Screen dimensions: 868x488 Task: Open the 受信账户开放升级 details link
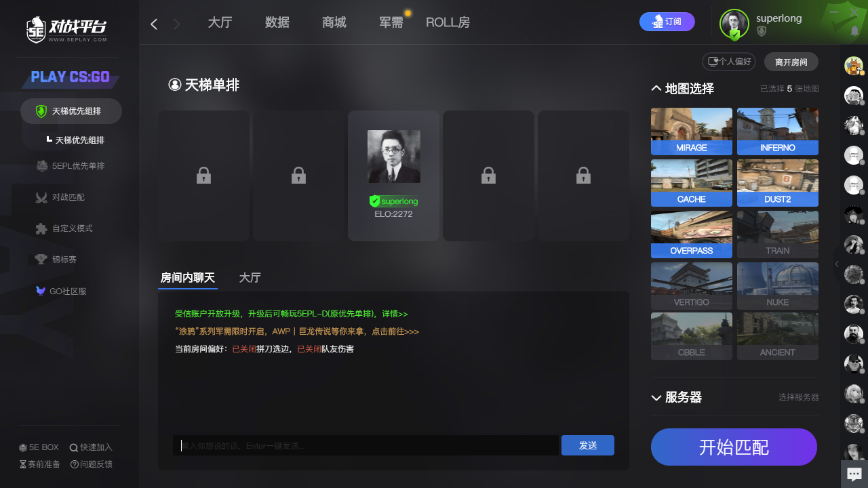coord(292,314)
